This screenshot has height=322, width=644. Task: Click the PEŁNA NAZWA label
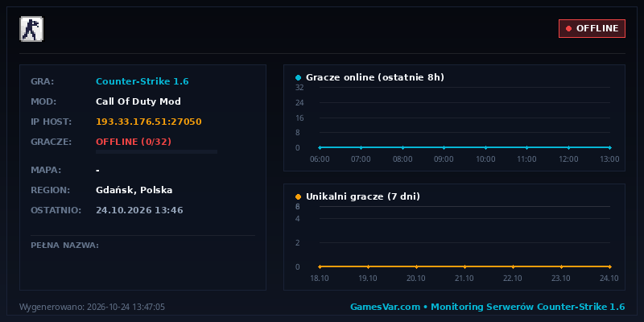[x=64, y=246]
